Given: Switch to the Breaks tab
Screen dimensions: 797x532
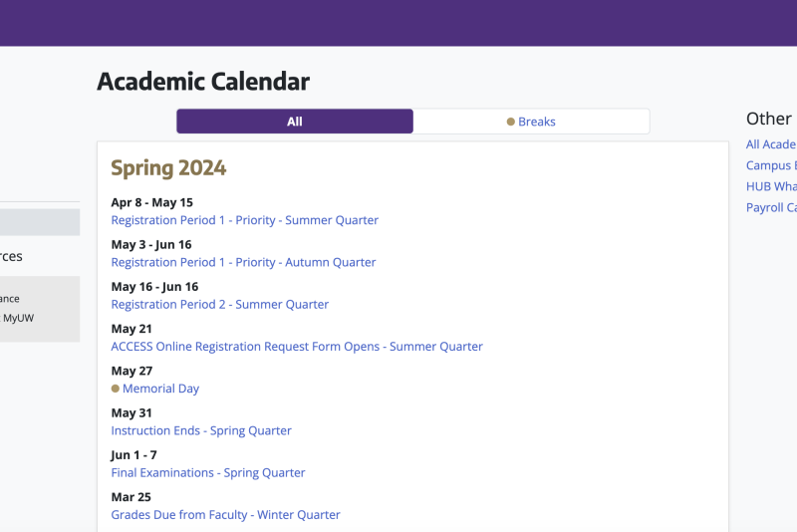Looking at the screenshot, I should tap(531, 122).
